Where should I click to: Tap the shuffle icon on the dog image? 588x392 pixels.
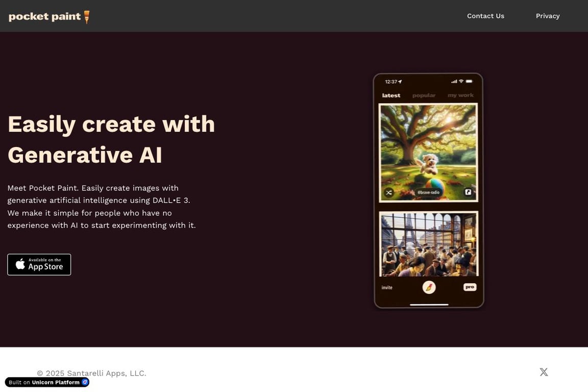click(389, 192)
